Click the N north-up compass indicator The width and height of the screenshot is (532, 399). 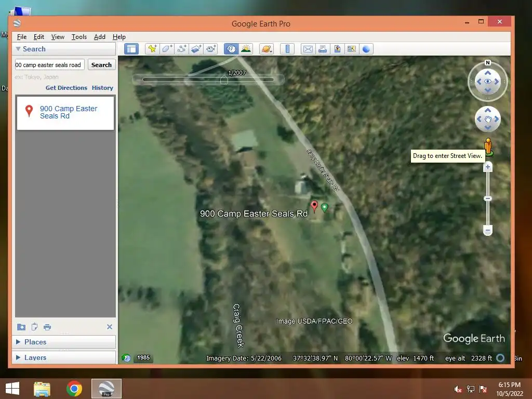pyautogui.click(x=487, y=62)
